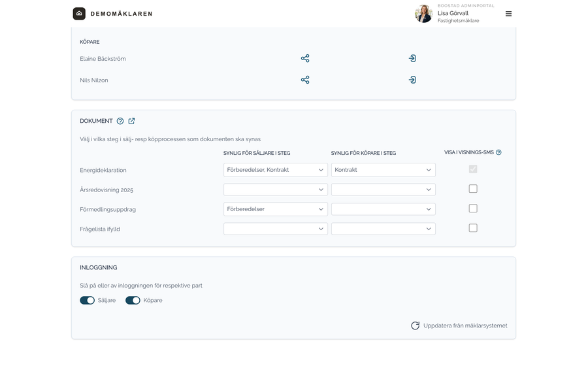
Task: Open buyer step dropdown for Energideklaration
Action: tap(384, 170)
